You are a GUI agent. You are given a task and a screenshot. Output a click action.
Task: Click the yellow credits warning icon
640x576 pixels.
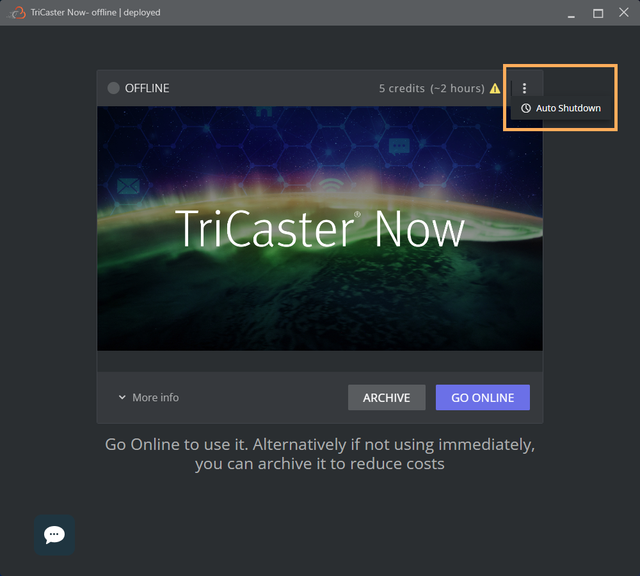(x=495, y=89)
